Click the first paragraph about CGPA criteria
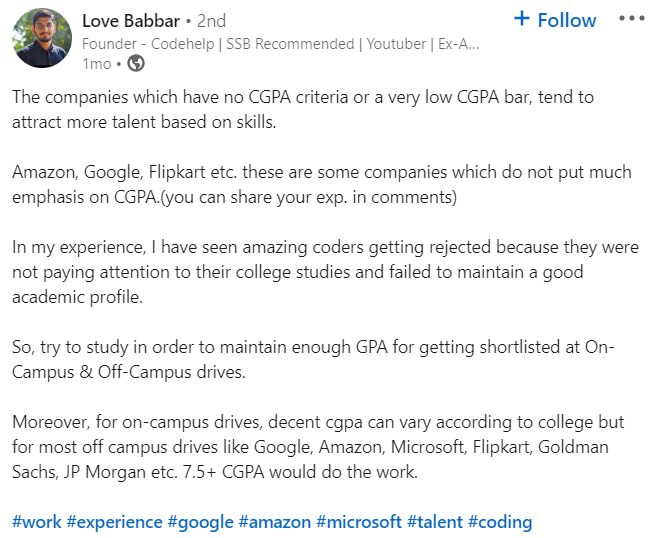The width and height of the screenshot is (656, 538). 300,110
